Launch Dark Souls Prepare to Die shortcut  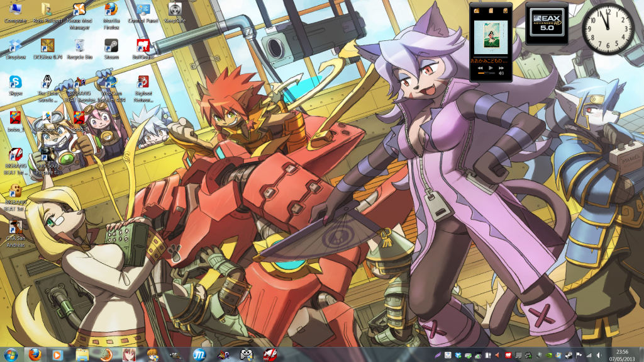pyautogui.click(x=48, y=161)
